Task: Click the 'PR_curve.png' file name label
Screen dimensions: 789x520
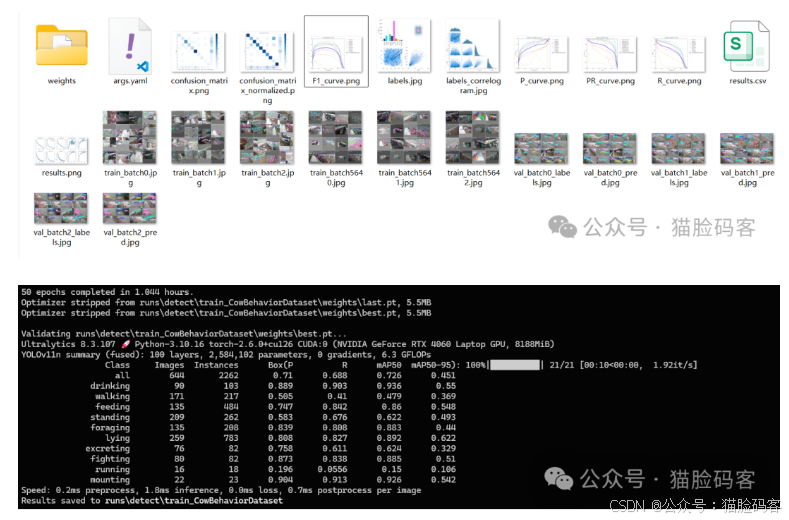Action: (x=610, y=81)
